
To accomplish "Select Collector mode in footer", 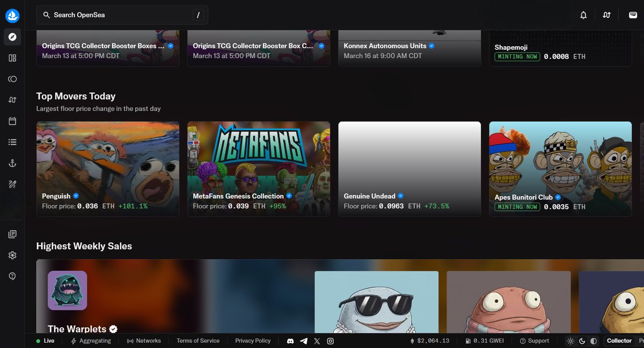I will coord(619,341).
